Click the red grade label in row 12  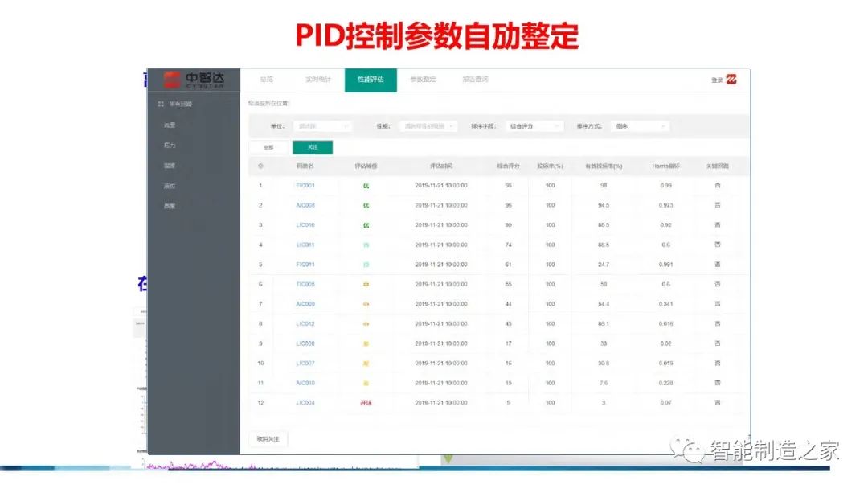(x=366, y=403)
